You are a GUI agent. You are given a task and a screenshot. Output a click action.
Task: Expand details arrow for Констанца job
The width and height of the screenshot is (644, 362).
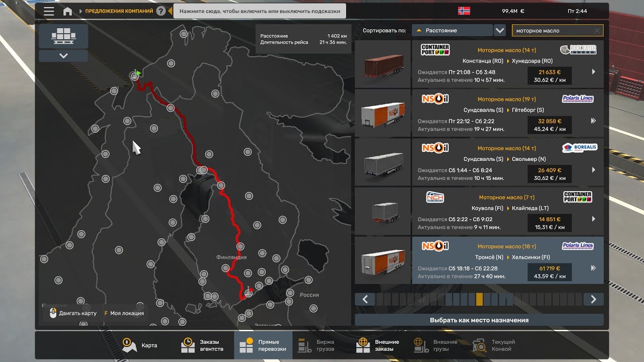[x=593, y=72]
